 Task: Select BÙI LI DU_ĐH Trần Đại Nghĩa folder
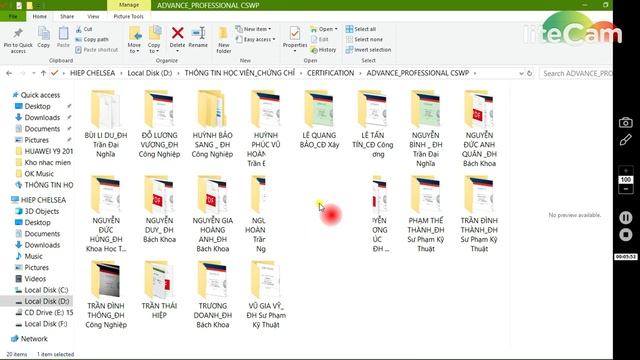tap(106, 124)
